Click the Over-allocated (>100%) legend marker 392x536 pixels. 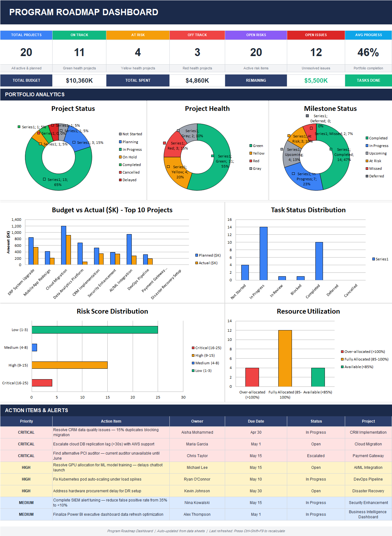[x=342, y=352]
